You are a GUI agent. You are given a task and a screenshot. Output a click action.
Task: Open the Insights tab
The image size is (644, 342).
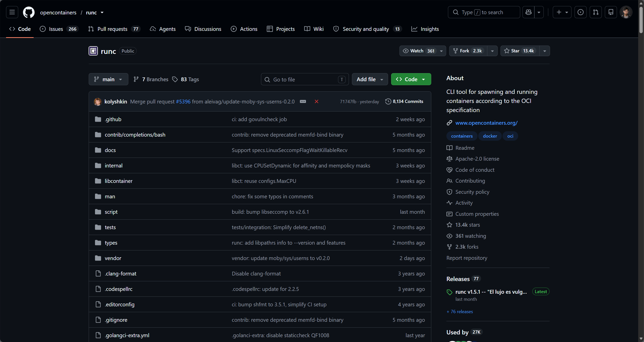pyautogui.click(x=425, y=29)
